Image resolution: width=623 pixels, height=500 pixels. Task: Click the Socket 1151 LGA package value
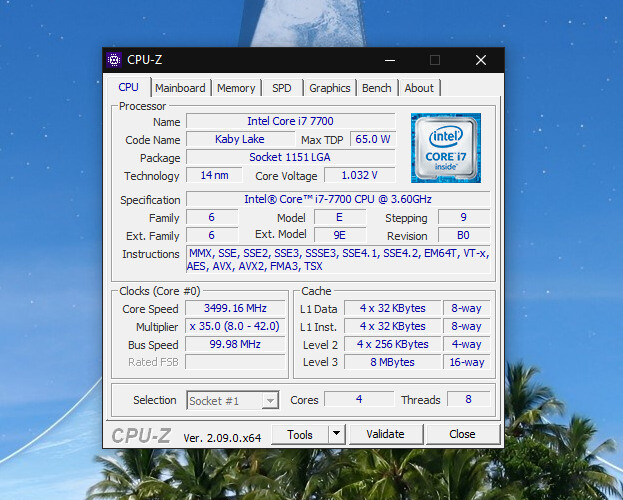point(290,157)
